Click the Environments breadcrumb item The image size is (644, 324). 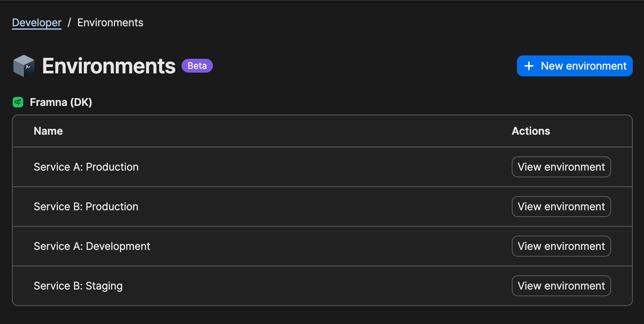110,23
